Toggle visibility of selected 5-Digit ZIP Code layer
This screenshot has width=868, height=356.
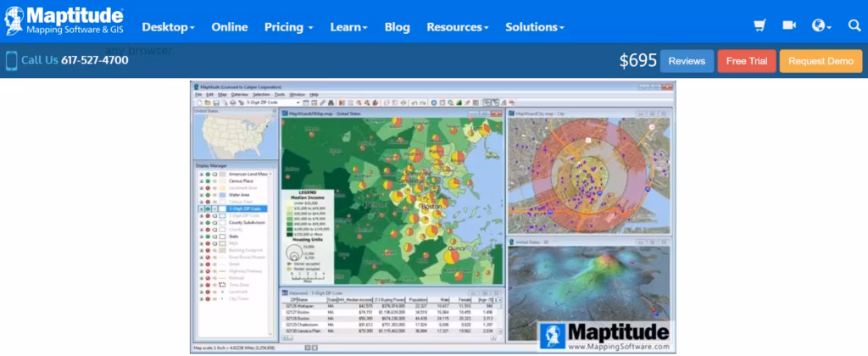coord(208,209)
